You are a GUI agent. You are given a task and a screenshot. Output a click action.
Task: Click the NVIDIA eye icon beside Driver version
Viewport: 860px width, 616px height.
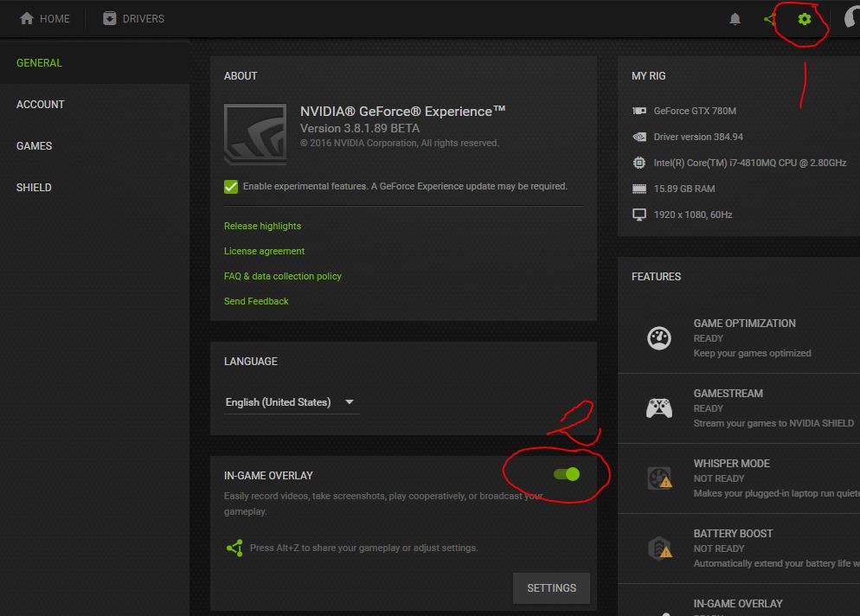point(639,137)
